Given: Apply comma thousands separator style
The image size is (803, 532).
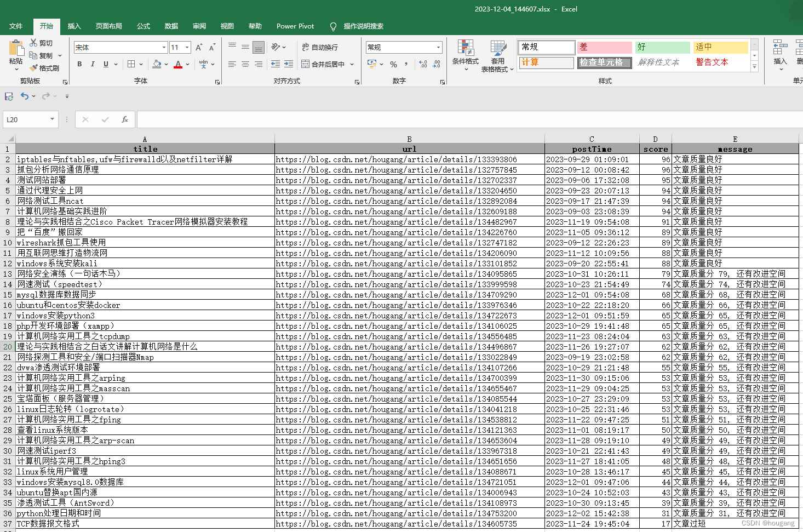Looking at the screenshot, I should point(406,64).
